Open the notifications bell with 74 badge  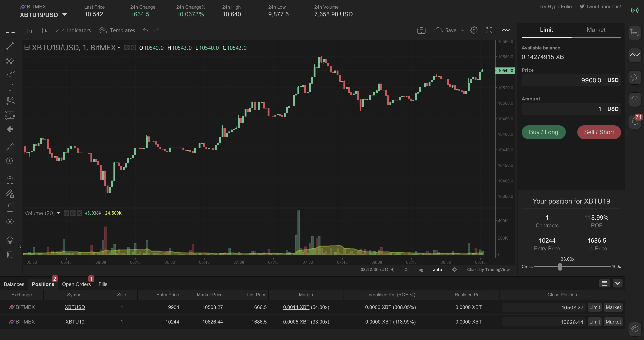[635, 122]
